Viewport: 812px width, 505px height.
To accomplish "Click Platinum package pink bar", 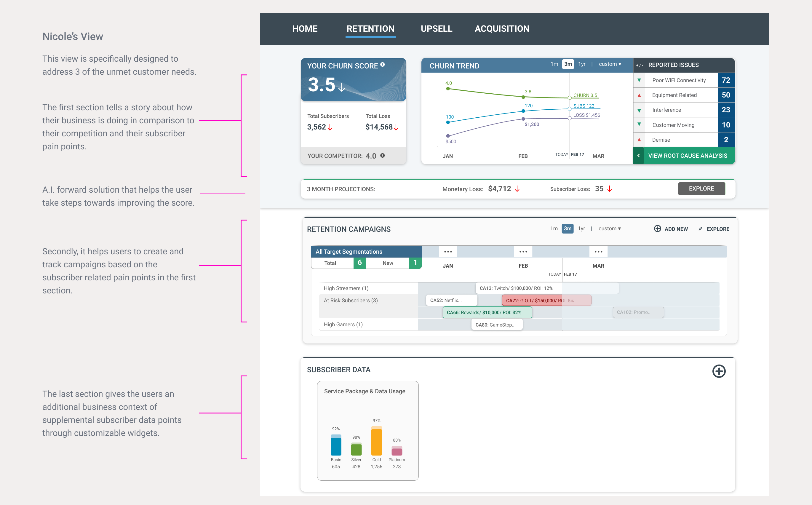I will pos(397,450).
